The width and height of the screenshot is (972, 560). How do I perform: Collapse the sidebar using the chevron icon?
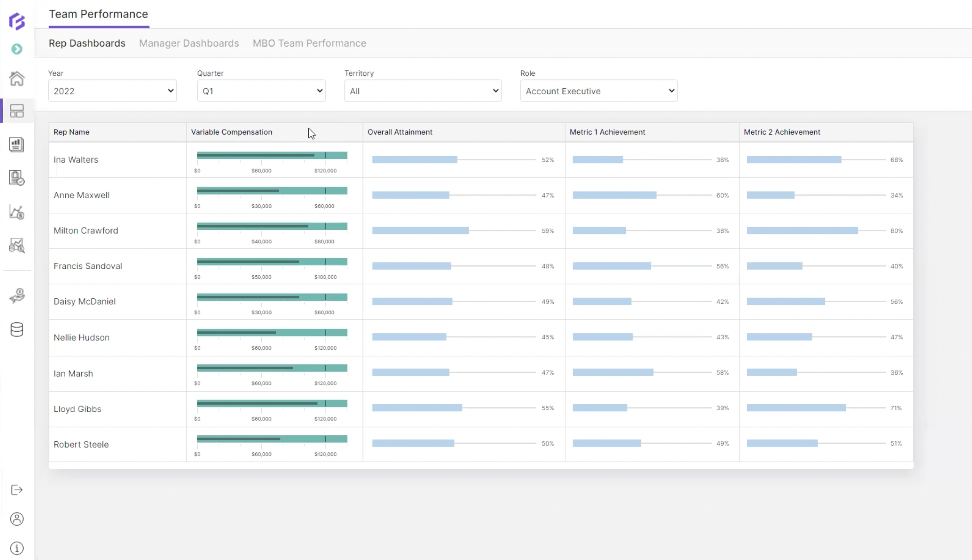click(x=16, y=49)
